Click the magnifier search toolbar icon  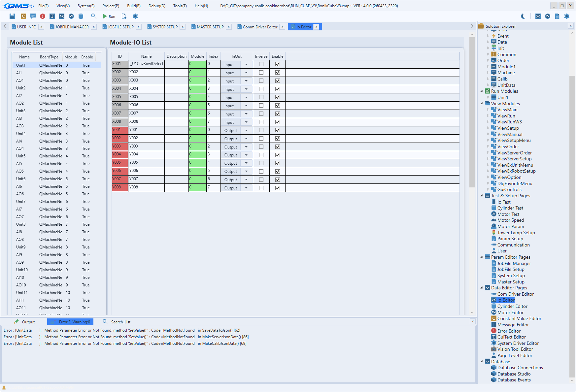point(94,16)
